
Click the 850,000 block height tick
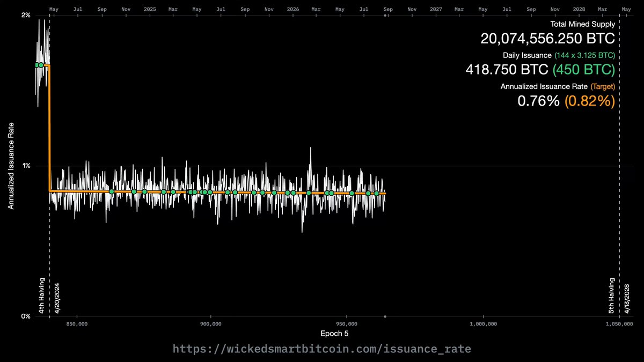pos(77,324)
